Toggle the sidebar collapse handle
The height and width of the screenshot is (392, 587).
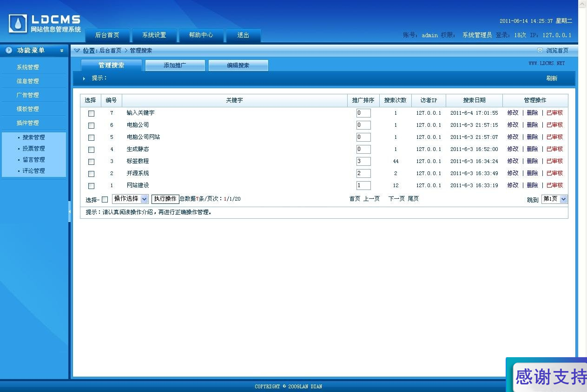point(70,211)
